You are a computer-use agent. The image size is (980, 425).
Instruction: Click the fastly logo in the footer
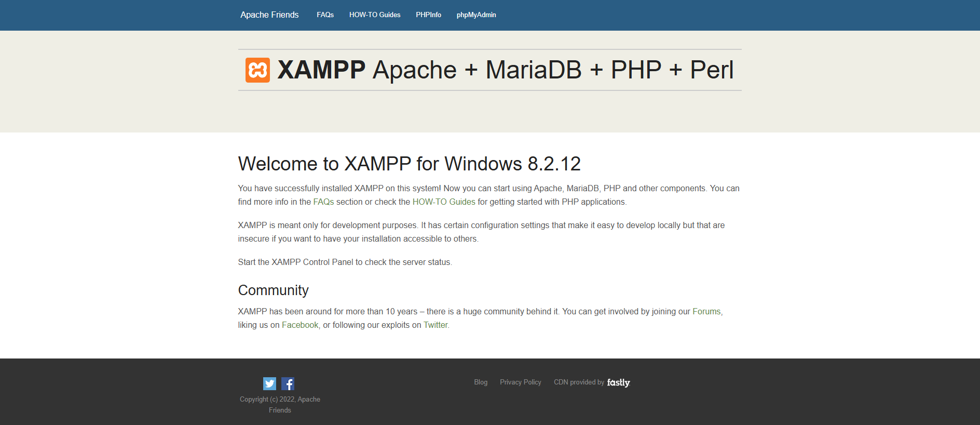coord(618,382)
